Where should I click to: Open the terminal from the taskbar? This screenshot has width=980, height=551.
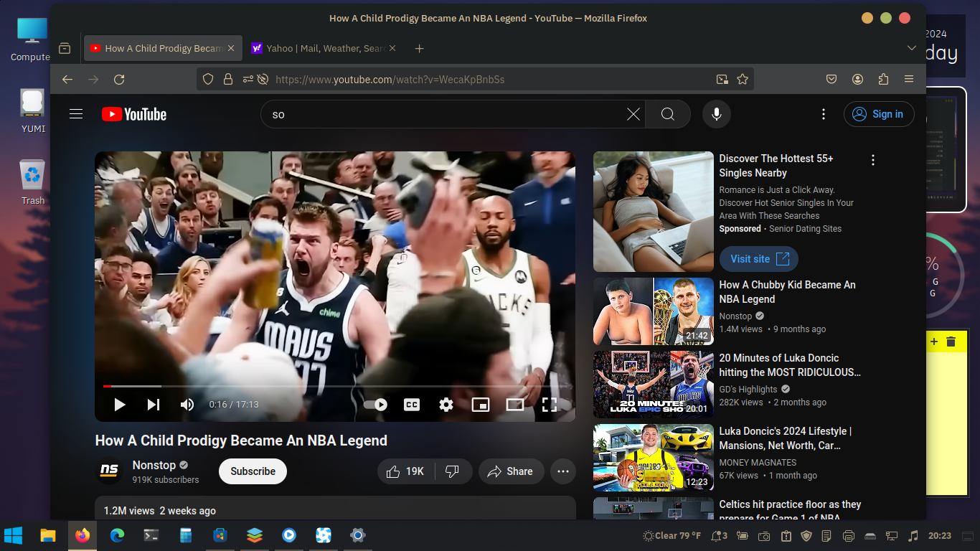(x=151, y=535)
